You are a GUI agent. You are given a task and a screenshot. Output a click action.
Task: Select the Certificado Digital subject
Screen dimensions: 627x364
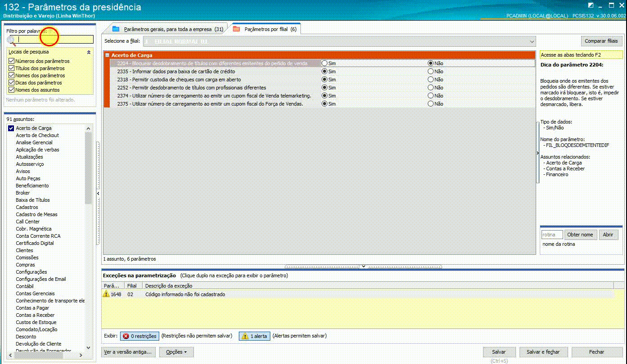tap(35, 243)
